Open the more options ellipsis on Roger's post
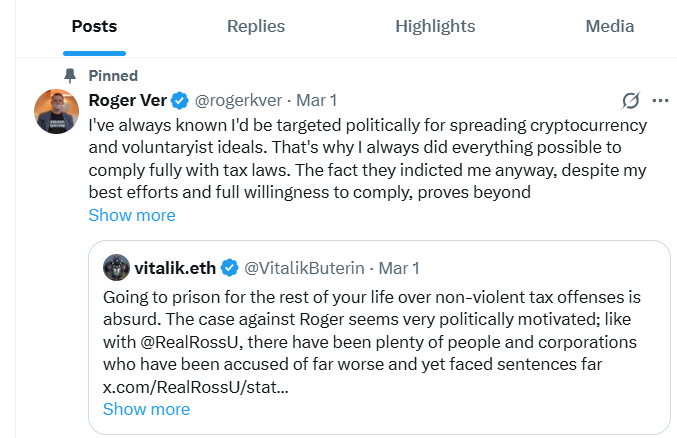Screen dimensions: 677x438 point(660,100)
